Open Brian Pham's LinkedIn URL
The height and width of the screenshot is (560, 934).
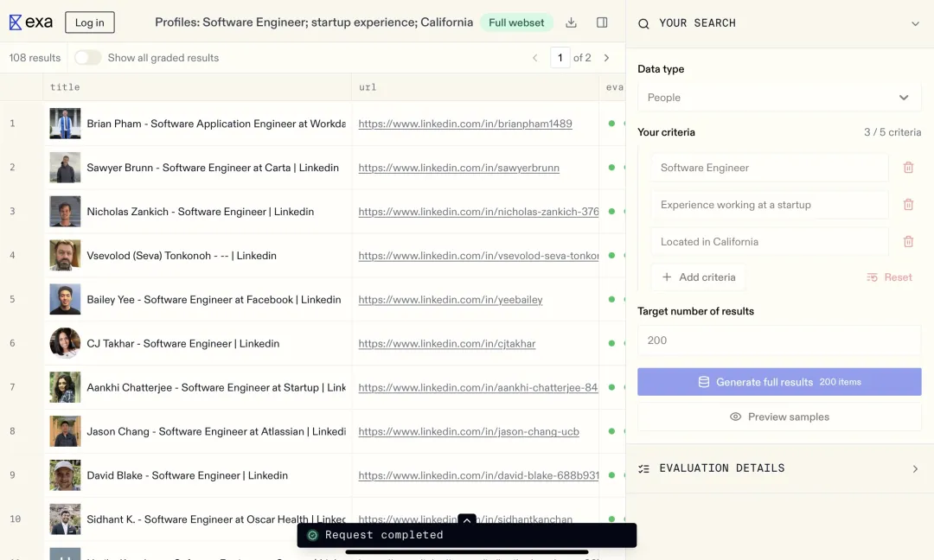[x=465, y=124]
